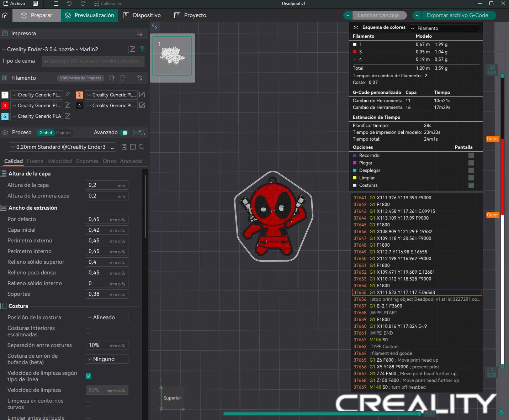Click the Calibración button
This screenshot has height=420, width=509.
tap(108, 4)
